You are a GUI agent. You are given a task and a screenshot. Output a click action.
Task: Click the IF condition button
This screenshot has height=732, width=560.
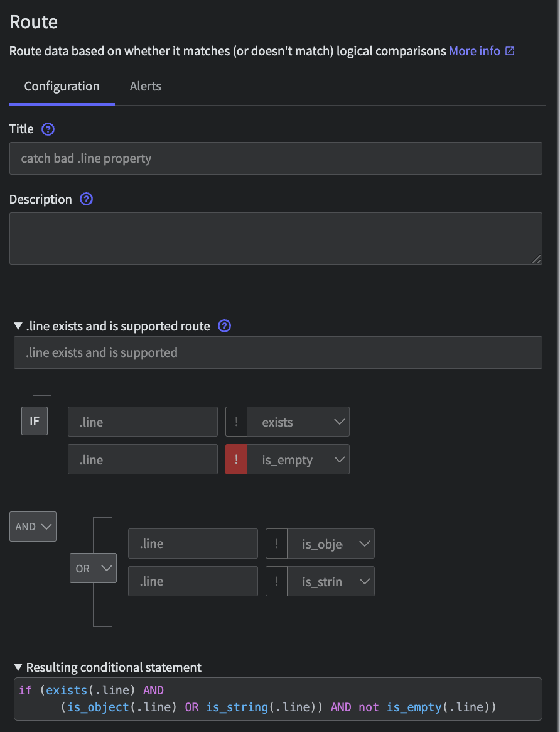click(x=35, y=421)
